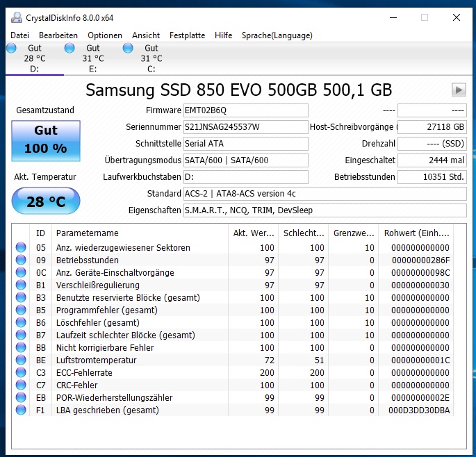Viewport: 476px width, 457px height.
Task: Click the Host-Schreibvorgänge value 27118 GB
Action: [432, 127]
